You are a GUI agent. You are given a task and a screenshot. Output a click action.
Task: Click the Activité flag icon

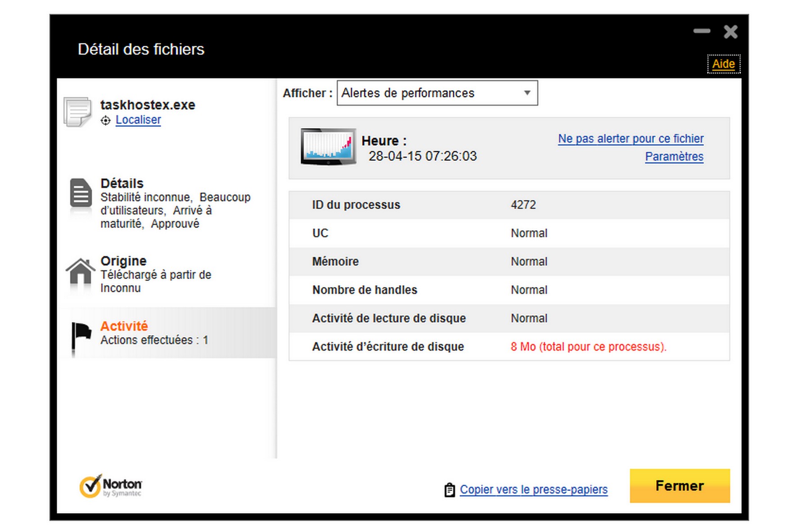click(81, 335)
